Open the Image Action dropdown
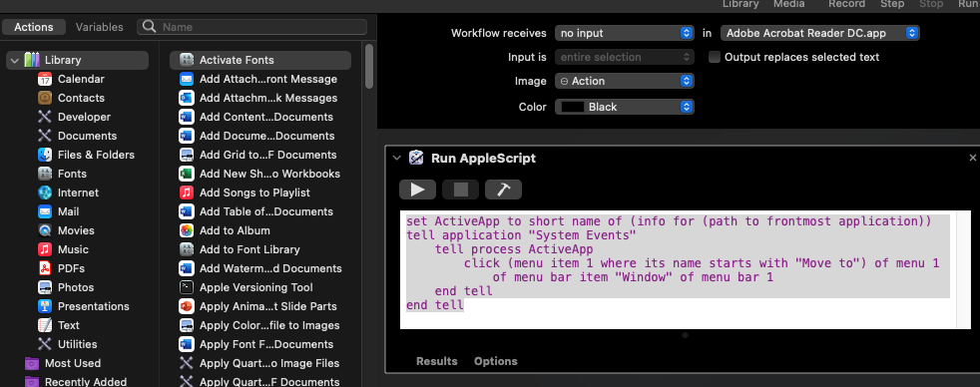Viewport: 980px width, 387px height. [625, 81]
